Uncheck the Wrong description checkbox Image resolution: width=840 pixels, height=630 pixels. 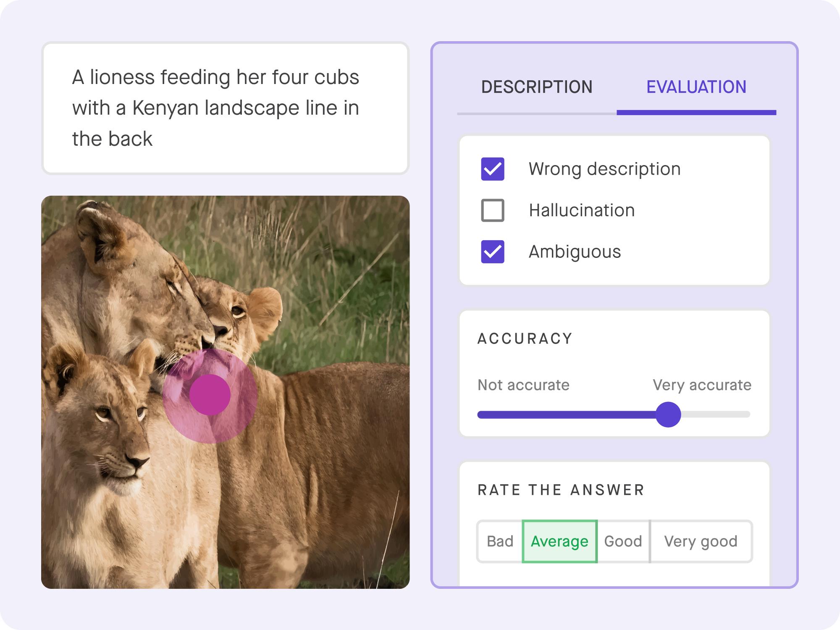pos(492,169)
